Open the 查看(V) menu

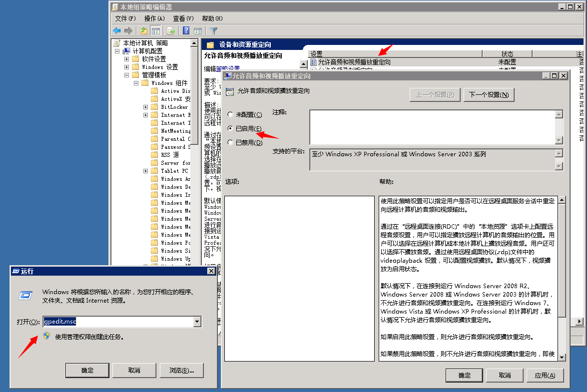(183, 18)
